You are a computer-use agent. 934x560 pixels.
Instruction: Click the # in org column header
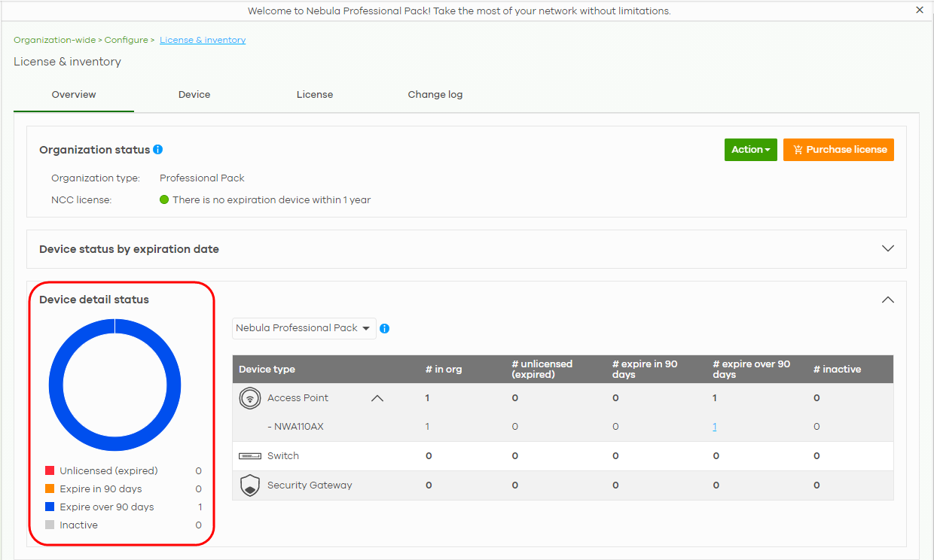click(x=444, y=370)
